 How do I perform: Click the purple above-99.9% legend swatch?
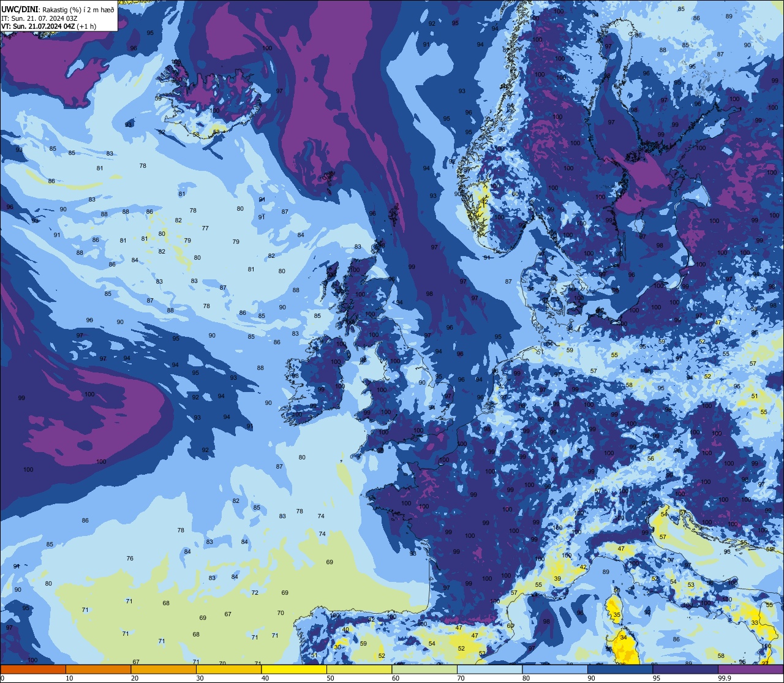pos(751,669)
